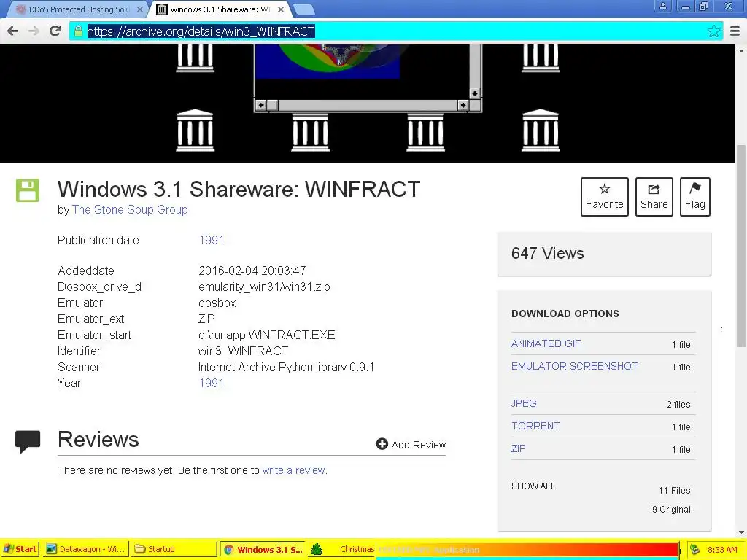747x560 pixels.
Task: Click the DOWNLOAD OPTIONS heading
Action: [565, 314]
